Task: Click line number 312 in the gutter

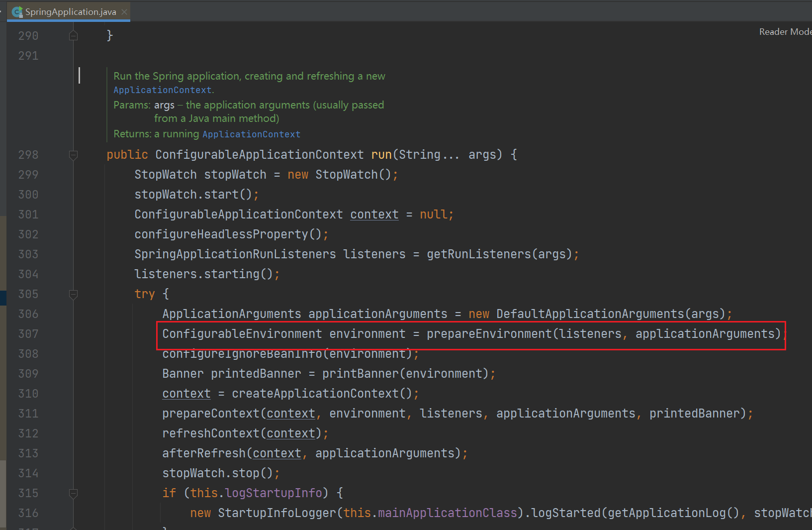Action: (28, 433)
